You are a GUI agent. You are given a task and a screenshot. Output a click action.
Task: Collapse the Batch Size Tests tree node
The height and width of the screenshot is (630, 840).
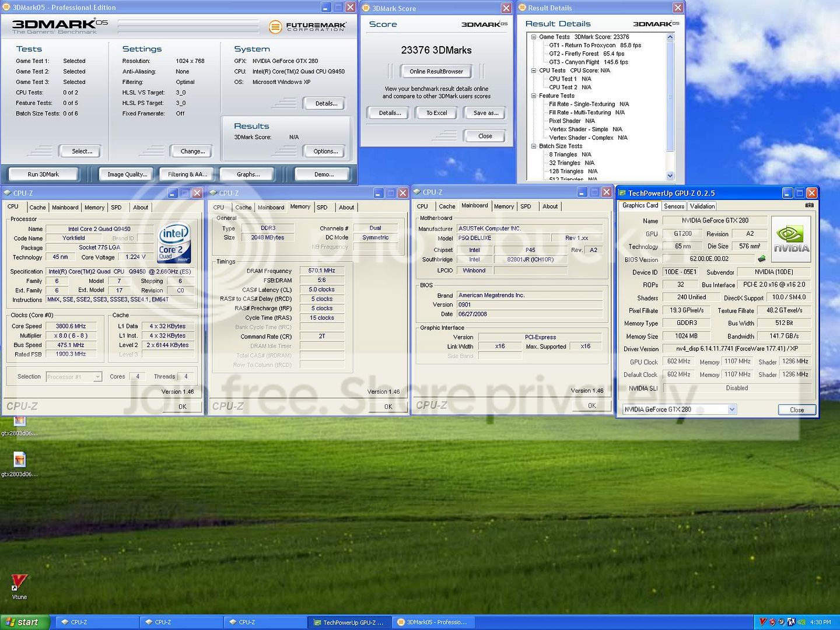coord(533,146)
